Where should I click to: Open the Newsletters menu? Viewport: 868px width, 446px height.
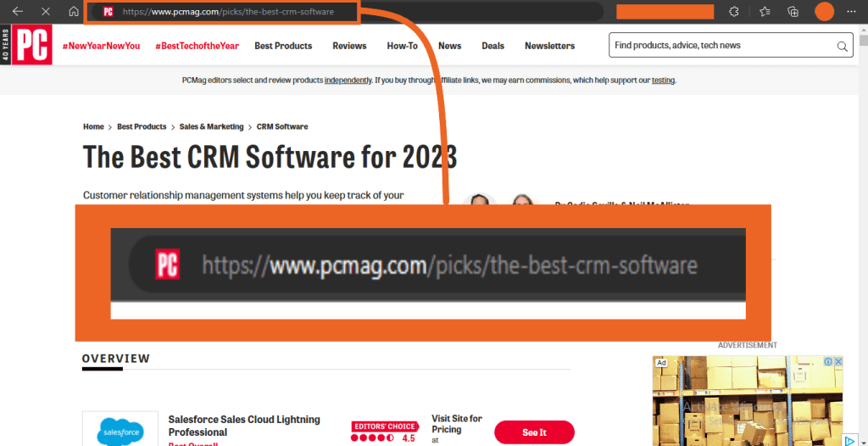549,46
